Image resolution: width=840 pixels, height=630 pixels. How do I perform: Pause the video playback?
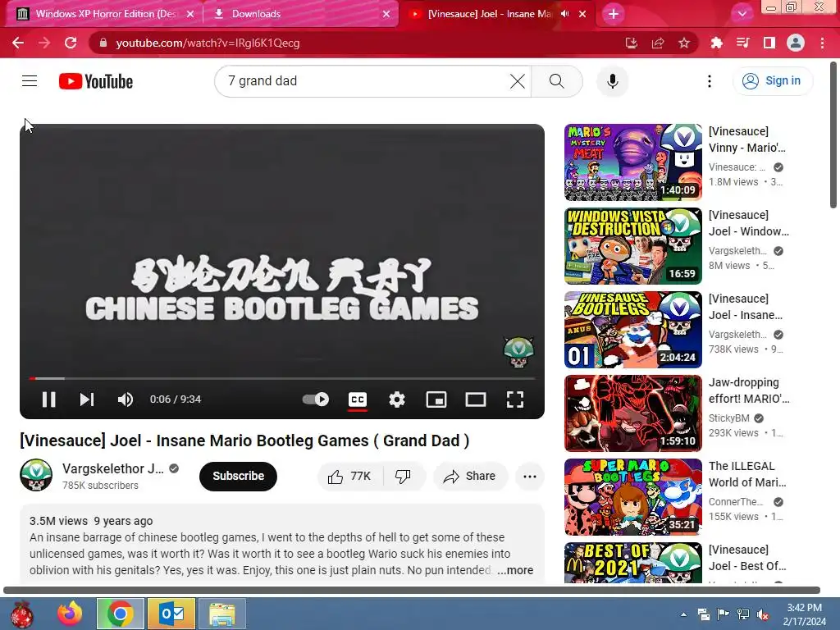[x=48, y=399]
